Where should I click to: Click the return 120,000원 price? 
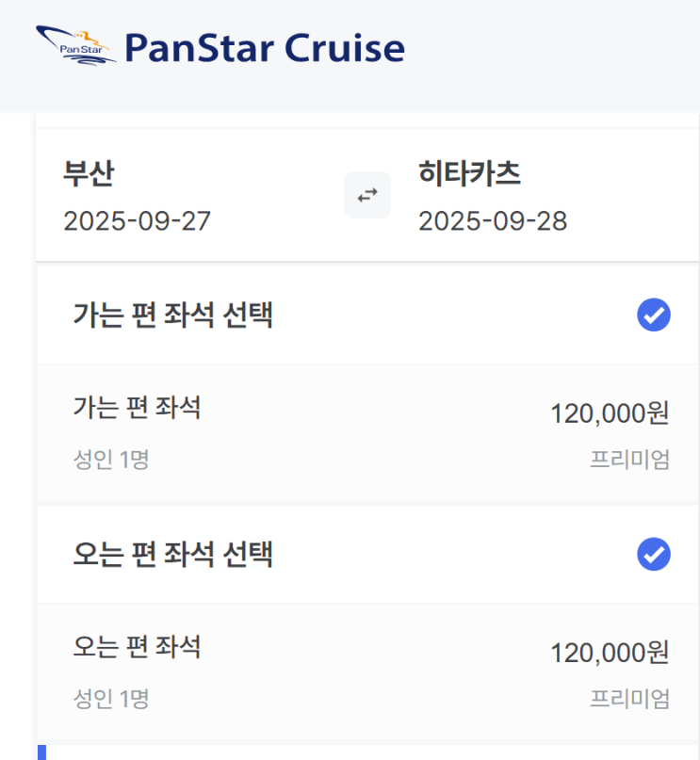click(609, 653)
